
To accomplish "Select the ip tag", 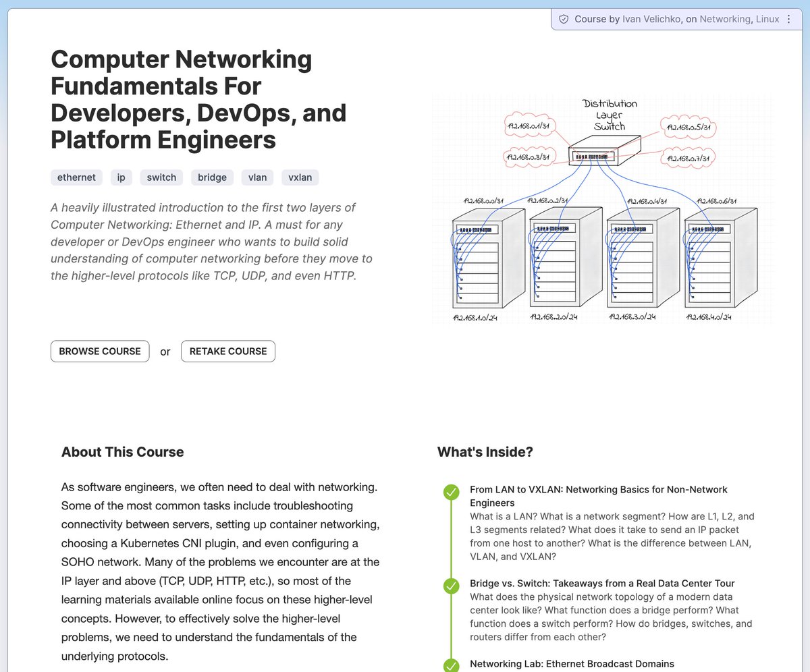I will coord(122,177).
